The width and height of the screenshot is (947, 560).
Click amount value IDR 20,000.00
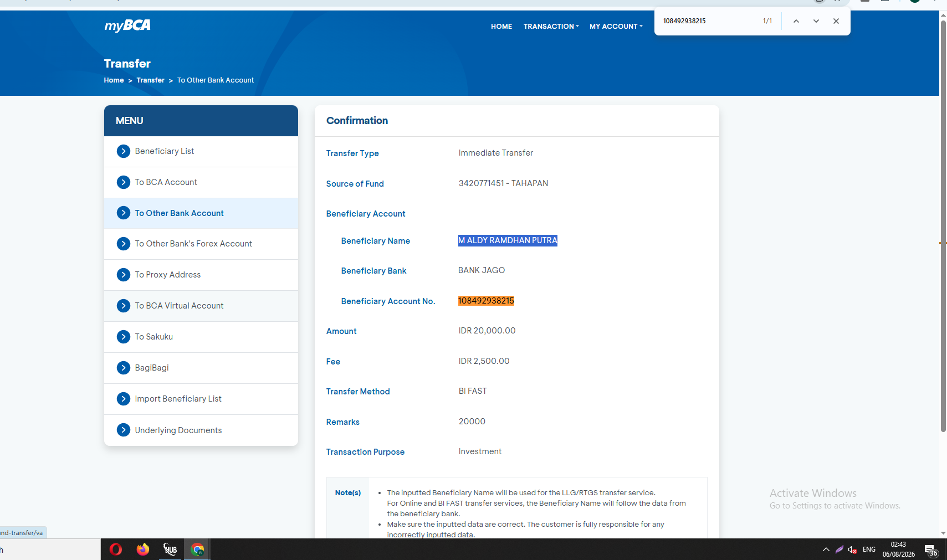[x=487, y=331]
